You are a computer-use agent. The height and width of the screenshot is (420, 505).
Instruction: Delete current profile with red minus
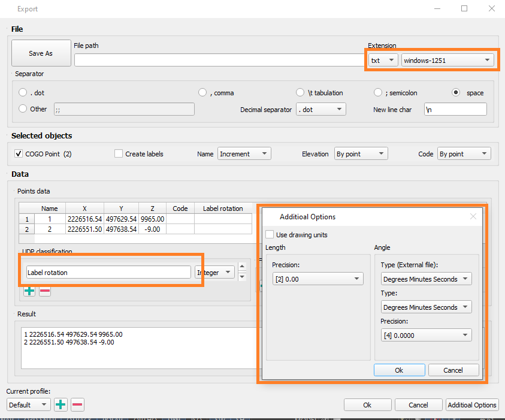[x=77, y=404]
